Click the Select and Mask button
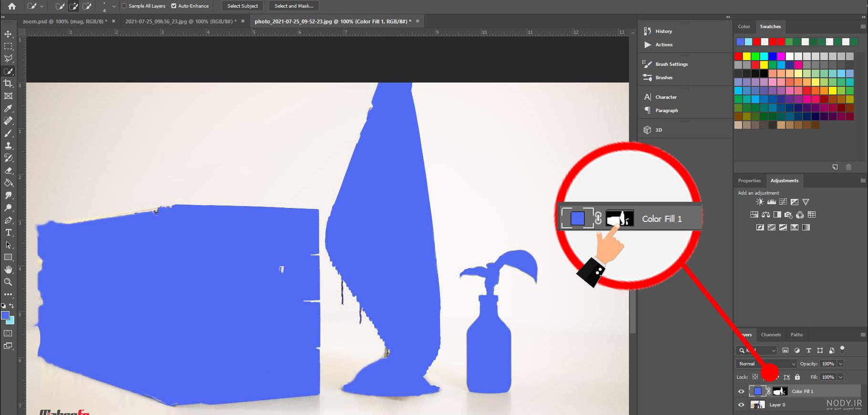This screenshot has width=868, height=415. 294,6
